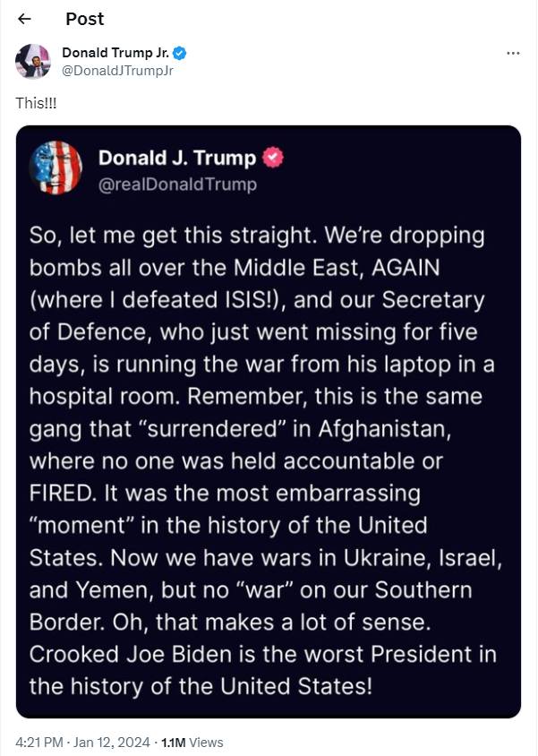
Task: Click the "Post" page heading
Action: click(x=84, y=19)
